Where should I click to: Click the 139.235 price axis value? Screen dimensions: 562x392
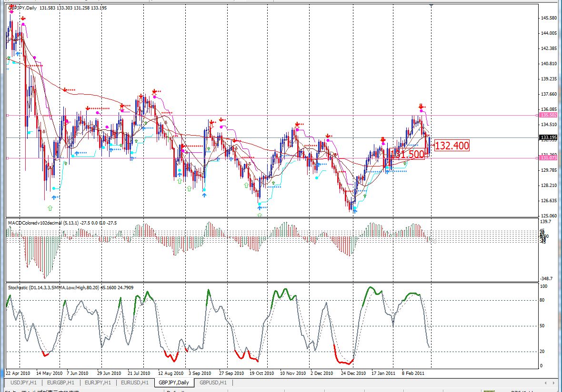549,79
